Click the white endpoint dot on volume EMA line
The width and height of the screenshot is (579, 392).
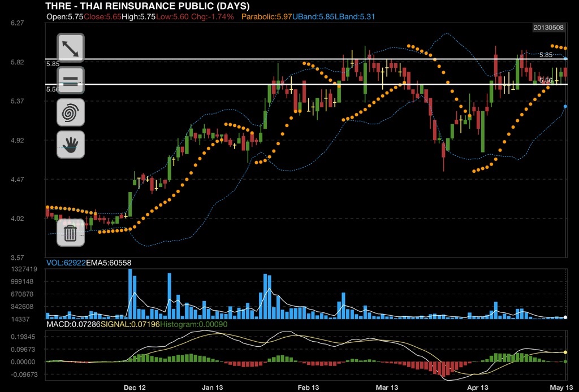pyautogui.click(x=565, y=317)
